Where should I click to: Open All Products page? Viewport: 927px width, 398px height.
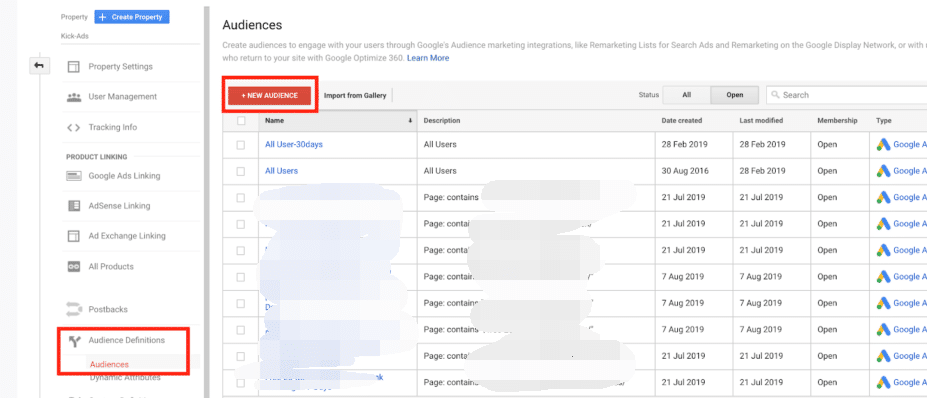click(x=111, y=266)
